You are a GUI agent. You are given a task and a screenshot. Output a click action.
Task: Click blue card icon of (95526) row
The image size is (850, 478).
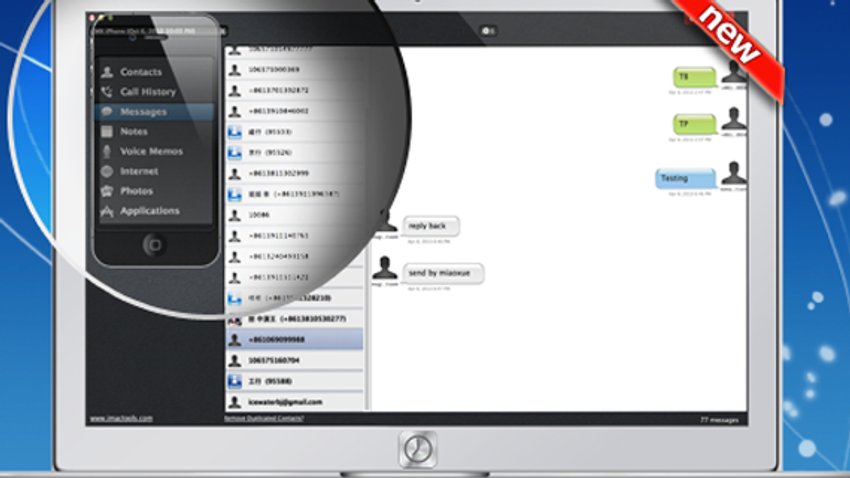tap(235, 153)
